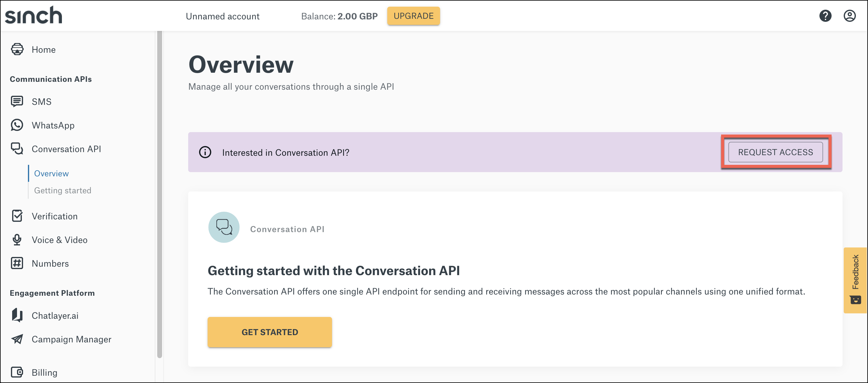Screen dimensions: 868x383
Task: Open Campaign Manager
Action: click(71, 339)
